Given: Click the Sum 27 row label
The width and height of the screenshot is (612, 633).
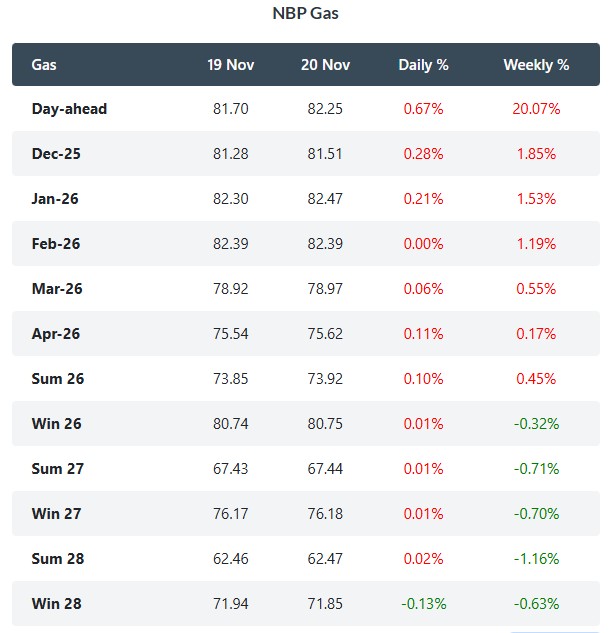Looking at the screenshot, I should 58,469.
